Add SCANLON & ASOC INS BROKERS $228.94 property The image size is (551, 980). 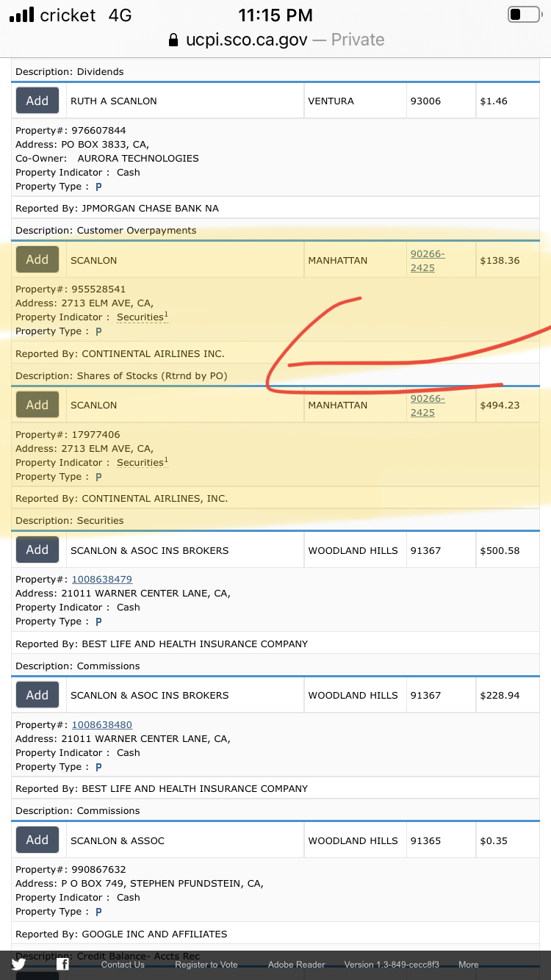tap(37, 695)
